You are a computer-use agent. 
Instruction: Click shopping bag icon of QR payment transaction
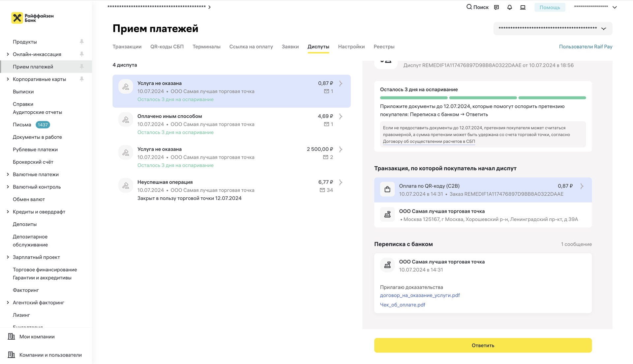pos(387,189)
